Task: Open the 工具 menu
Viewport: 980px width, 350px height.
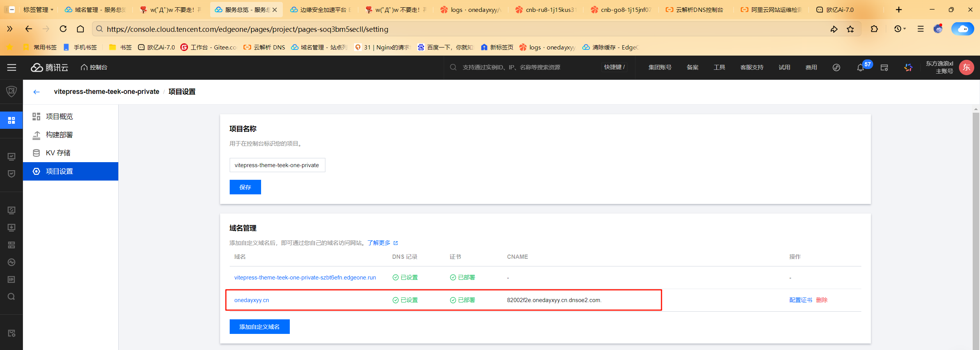Action: (719, 67)
